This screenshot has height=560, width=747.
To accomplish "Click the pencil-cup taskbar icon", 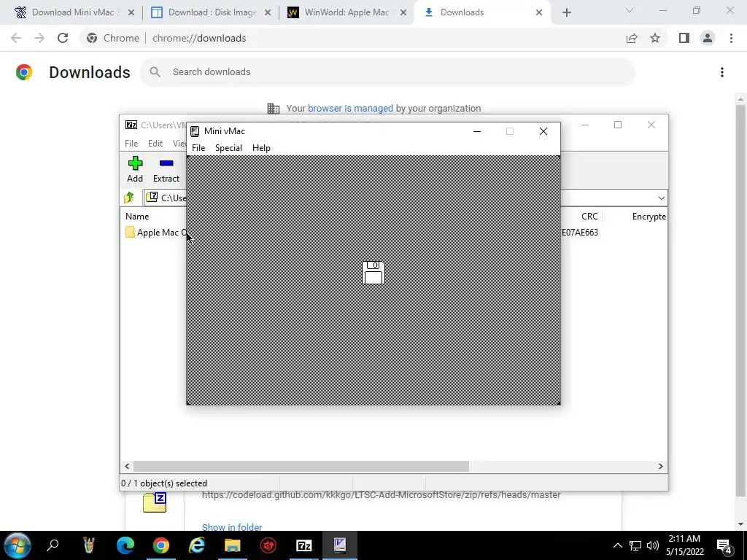I will tap(89, 545).
